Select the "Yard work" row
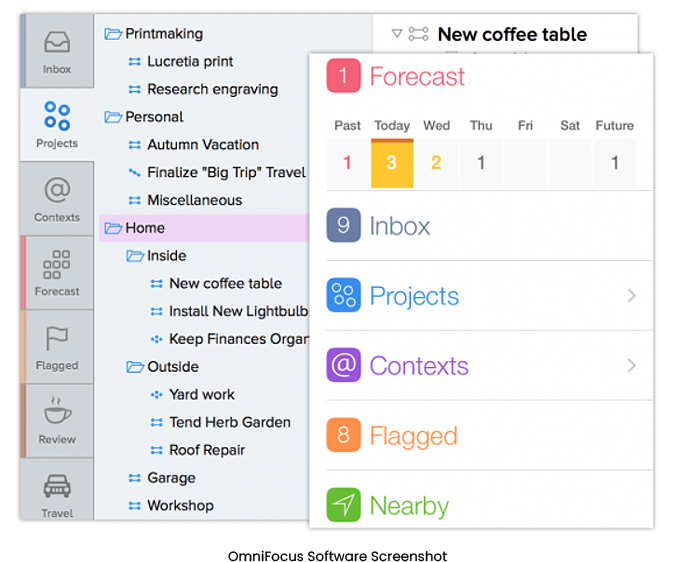Image resolution: width=678 pixels, height=562 pixels. pos(201,394)
